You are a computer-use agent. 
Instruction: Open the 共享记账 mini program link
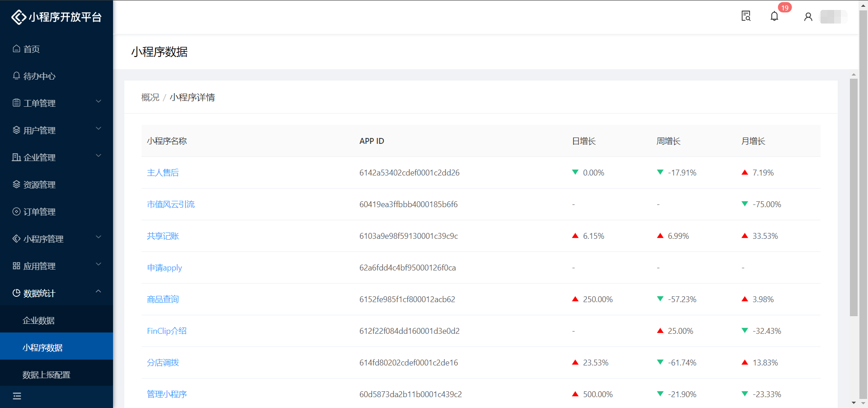tap(163, 236)
